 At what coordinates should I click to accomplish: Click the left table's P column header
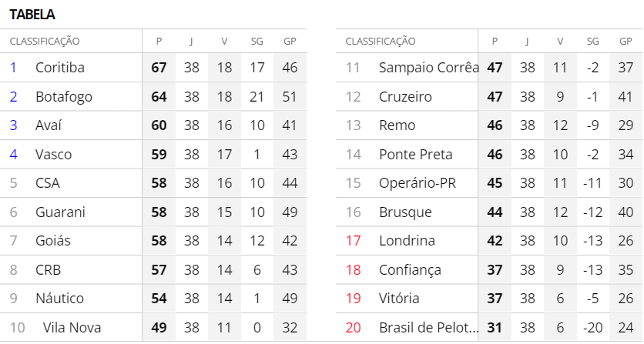159,42
